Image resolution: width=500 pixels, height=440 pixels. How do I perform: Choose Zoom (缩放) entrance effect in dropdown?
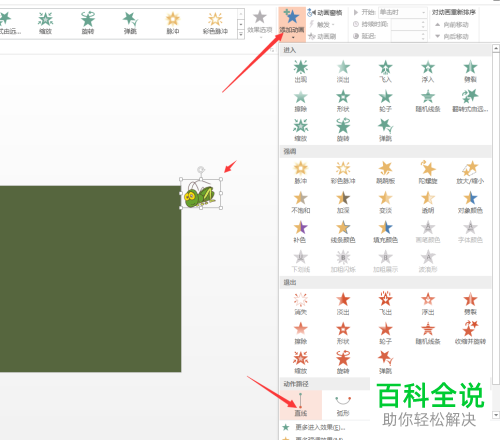pos(300,130)
